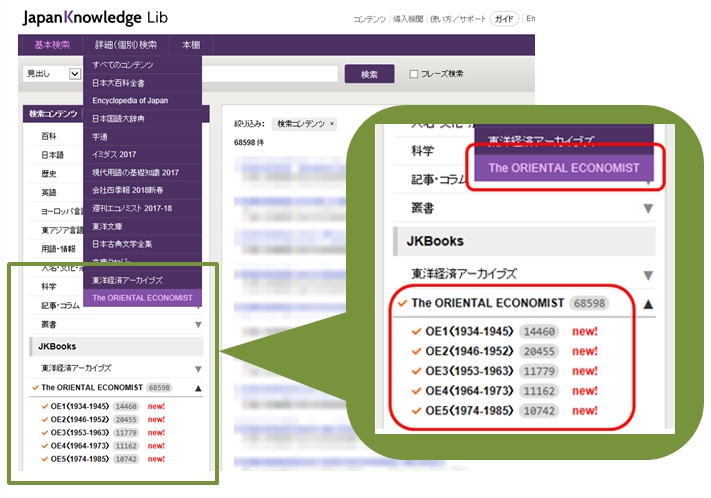Select the 英語 sidebar category
Viewport: 711px width, 498px height.
[49, 192]
